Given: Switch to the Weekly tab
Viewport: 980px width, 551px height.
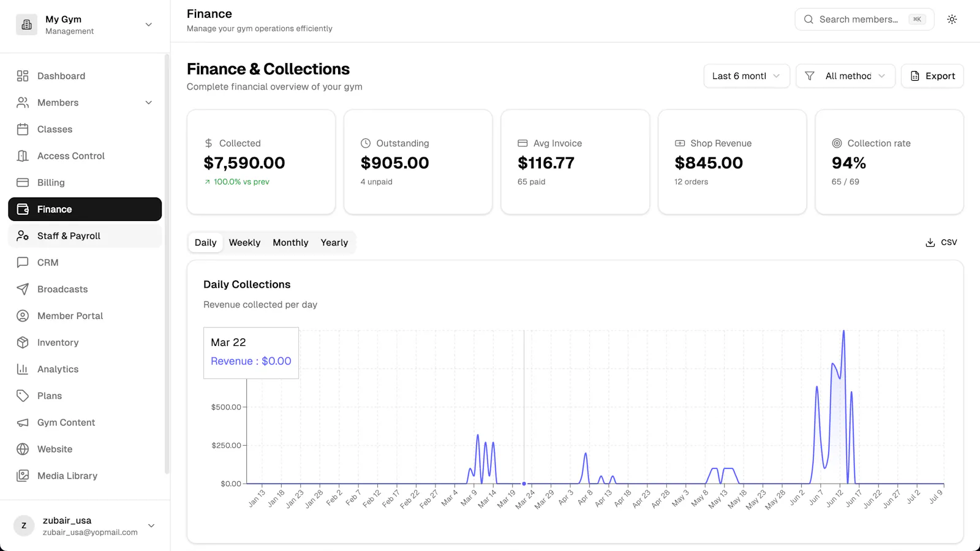Looking at the screenshot, I should [244, 242].
